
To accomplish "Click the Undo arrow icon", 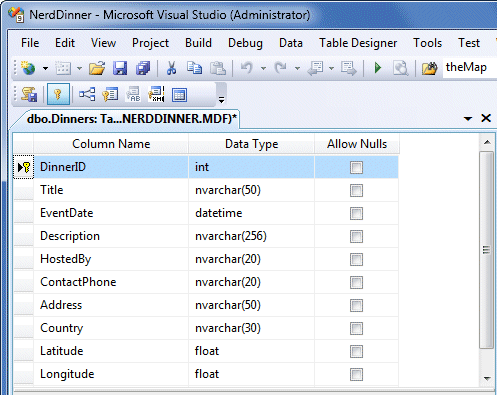I will (x=247, y=68).
